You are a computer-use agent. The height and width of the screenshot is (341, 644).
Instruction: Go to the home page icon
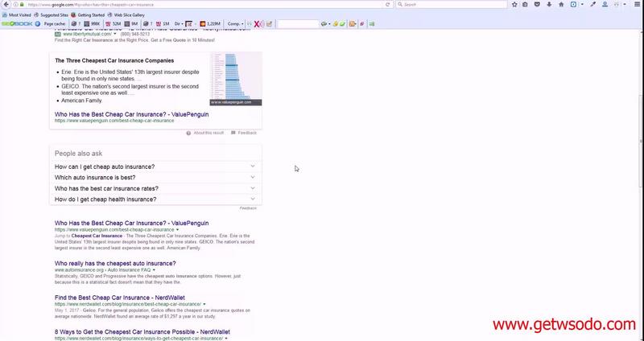[x=561, y=5]
